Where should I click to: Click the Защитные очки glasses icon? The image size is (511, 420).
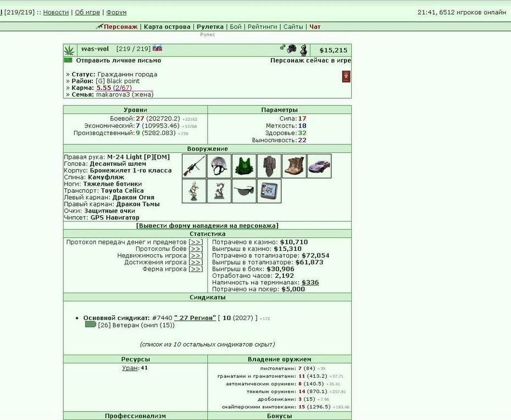(x=244, y=191)
